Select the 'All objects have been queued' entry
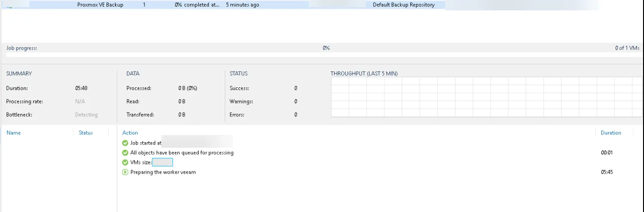 pos(182,153)
